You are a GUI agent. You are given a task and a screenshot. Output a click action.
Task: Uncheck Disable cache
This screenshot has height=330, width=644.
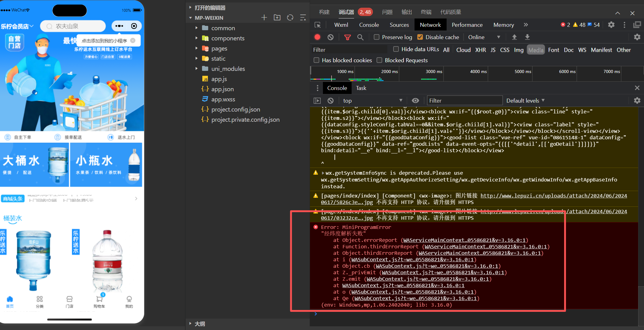click(x=420, y=37)
